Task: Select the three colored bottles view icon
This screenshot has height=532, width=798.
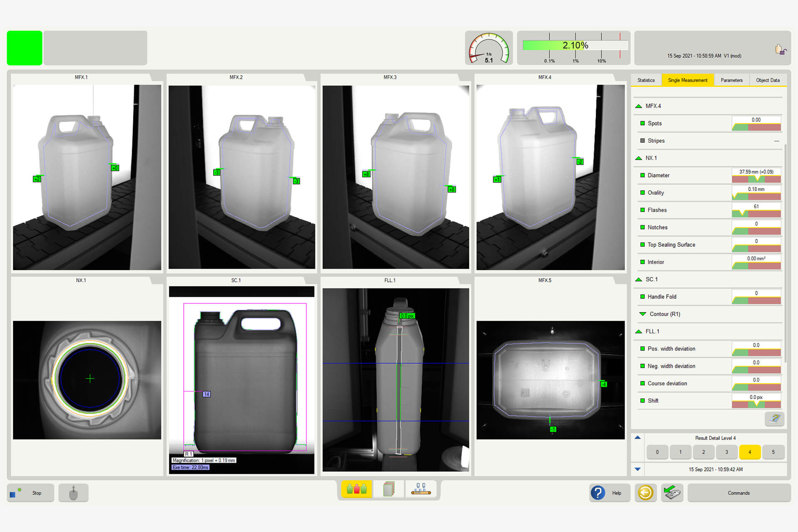Action: pos(357,489)
